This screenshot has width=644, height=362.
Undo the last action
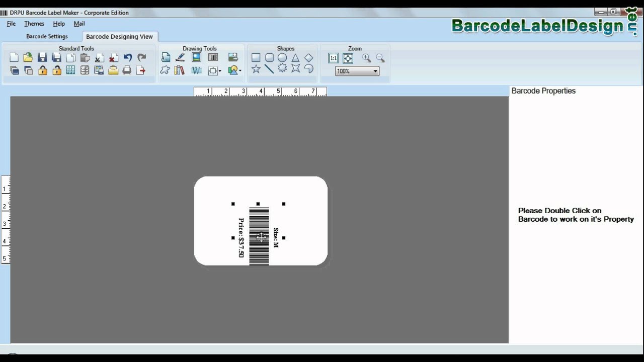click(128, 58)
